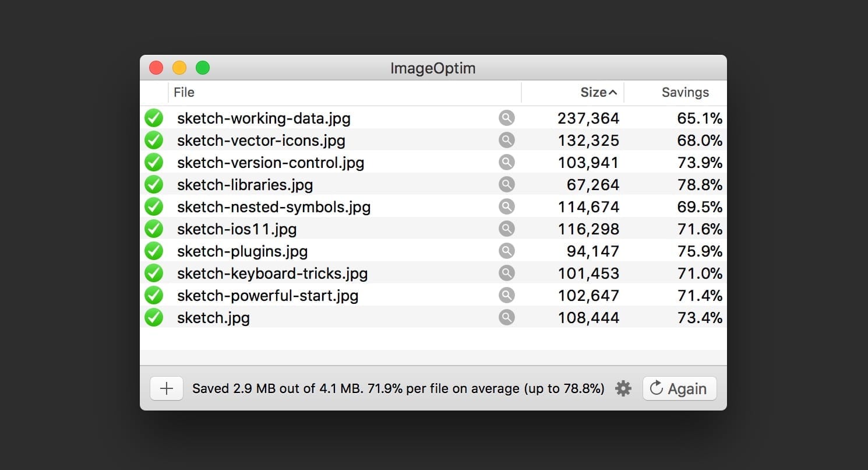Click the green checkmark beside sketch-version-control.jpg
The image size is (868, 470).
(154, 162)
